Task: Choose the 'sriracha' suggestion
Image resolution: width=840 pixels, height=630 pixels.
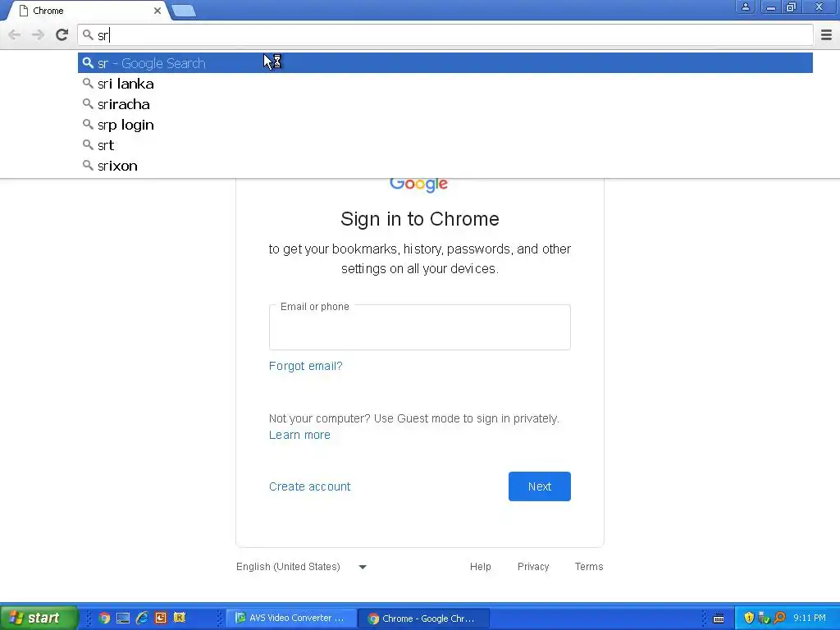Action: click(445, 104)
